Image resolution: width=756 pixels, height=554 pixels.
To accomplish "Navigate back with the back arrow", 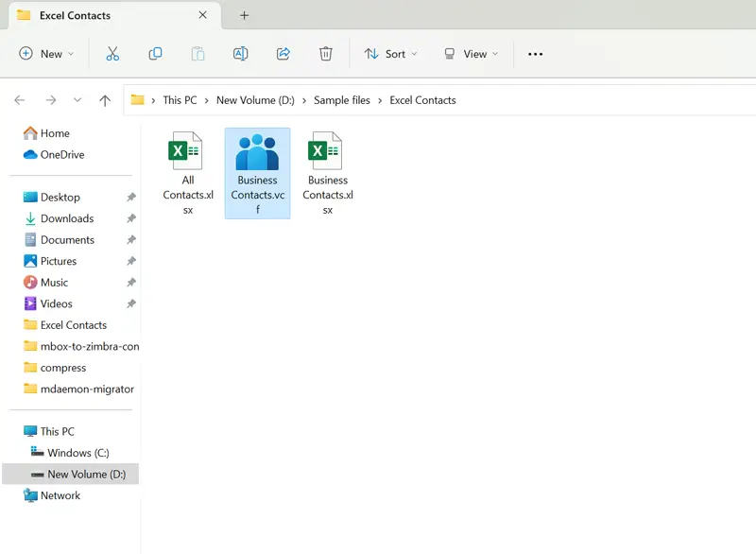I will [x=20, y=100].
